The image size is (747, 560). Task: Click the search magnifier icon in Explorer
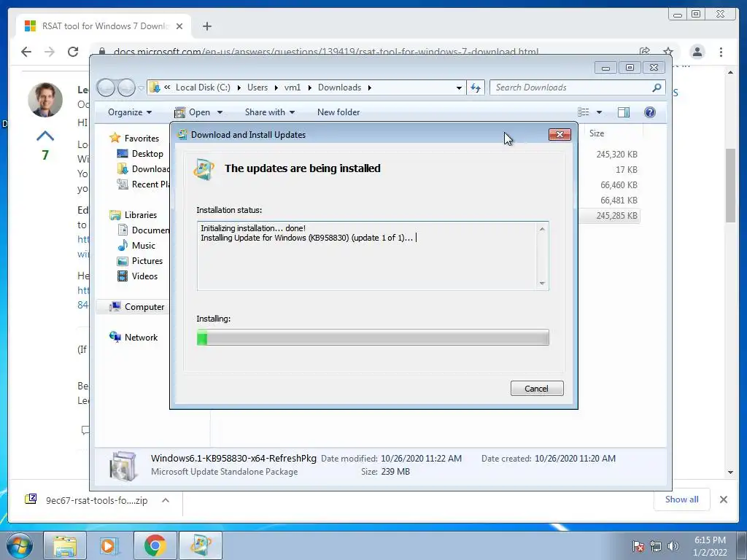(657, 87)
